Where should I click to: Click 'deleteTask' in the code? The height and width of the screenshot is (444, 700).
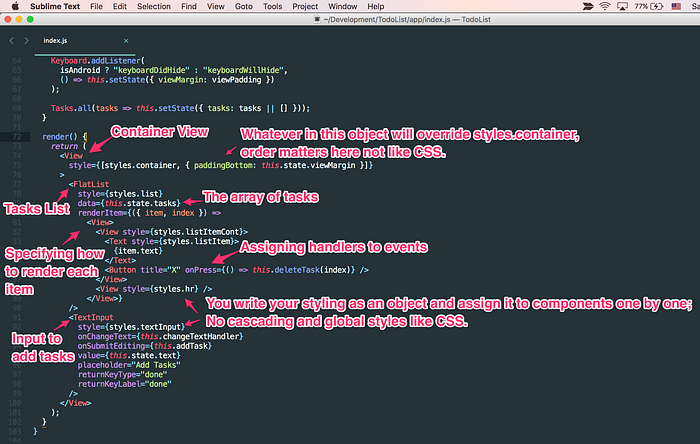pos(296,270)
